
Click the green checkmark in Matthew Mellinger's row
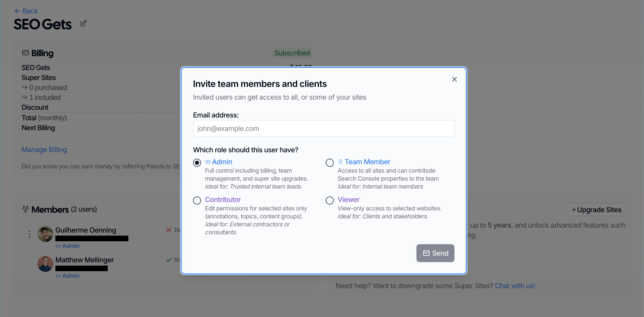[x=168, y=260]
